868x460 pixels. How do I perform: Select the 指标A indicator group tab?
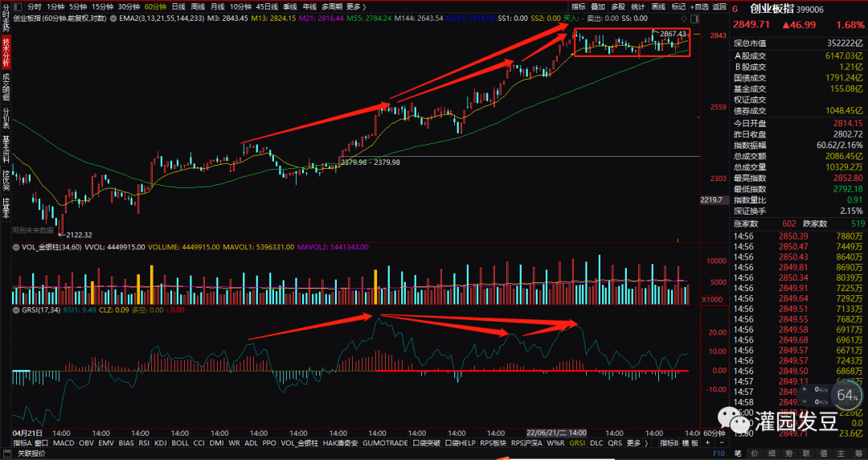[x=23, y=443]
